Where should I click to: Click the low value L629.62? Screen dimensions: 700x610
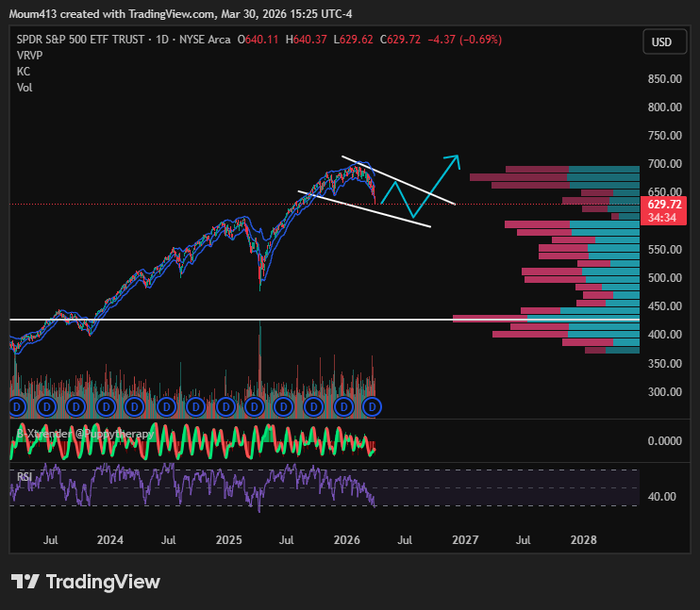354,40
